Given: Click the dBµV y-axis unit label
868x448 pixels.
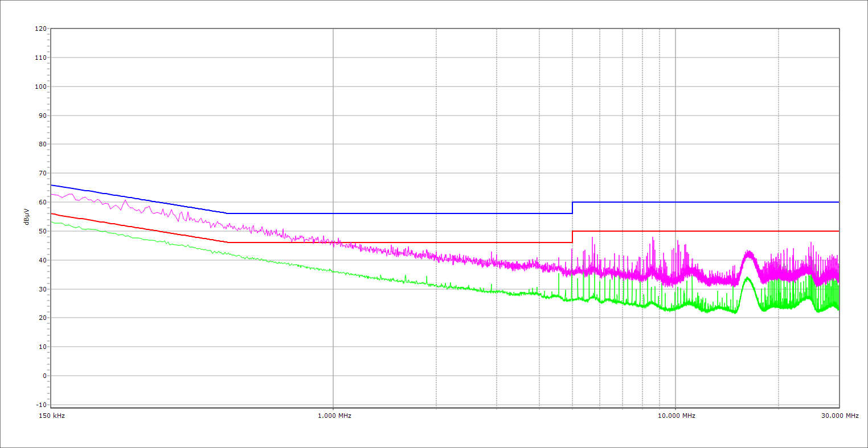Looking at the screenshot, I should (x=26, y=216).
